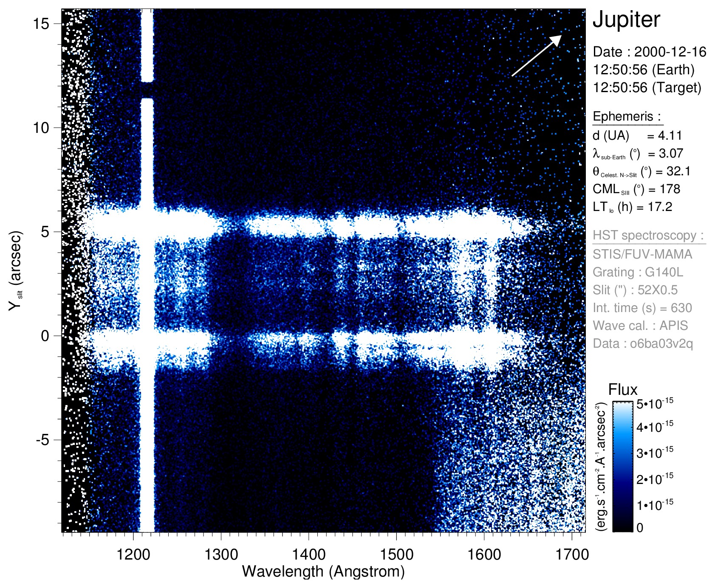Click the "d (UA) = 4.11" distance value
715x588 pixels.
(x=637, y=135)
